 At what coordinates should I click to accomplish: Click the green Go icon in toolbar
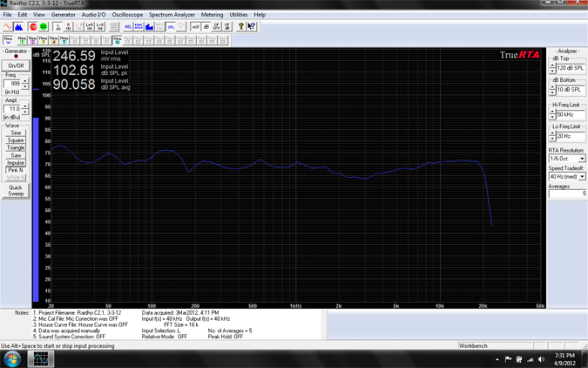[44, 27]
